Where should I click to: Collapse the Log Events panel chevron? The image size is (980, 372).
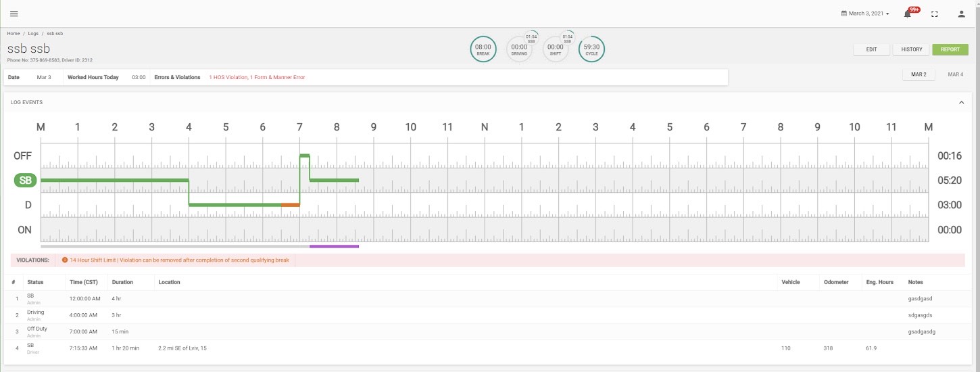tap(962, 102)
